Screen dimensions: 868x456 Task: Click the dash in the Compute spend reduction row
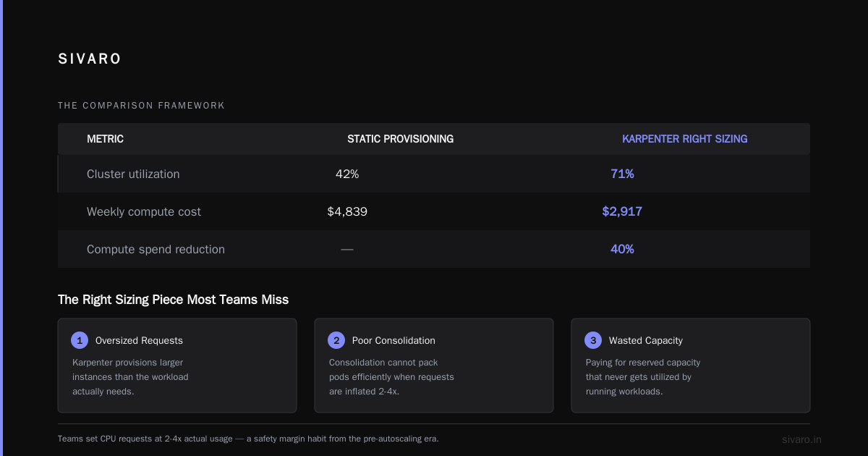point(347,249)
